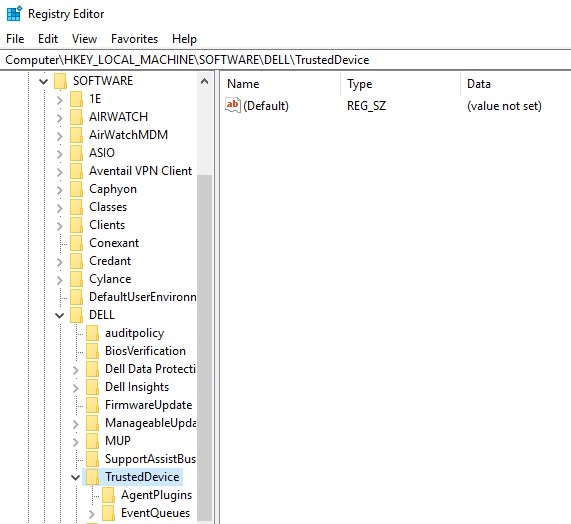
Task: Expand the Dell Data Protection key
Action: coord(75,370)
